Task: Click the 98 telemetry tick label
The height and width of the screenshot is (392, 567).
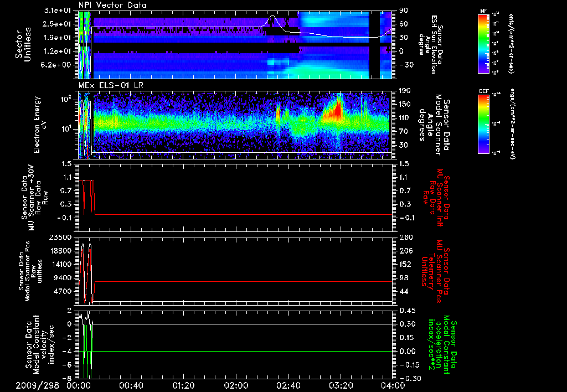Action: 403,278
